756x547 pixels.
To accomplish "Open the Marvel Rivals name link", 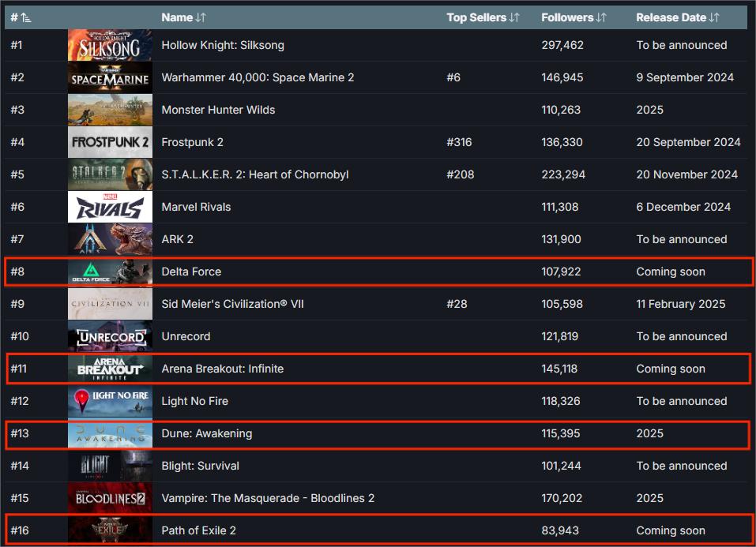I will pyautogui.click(x=196, y=207).
